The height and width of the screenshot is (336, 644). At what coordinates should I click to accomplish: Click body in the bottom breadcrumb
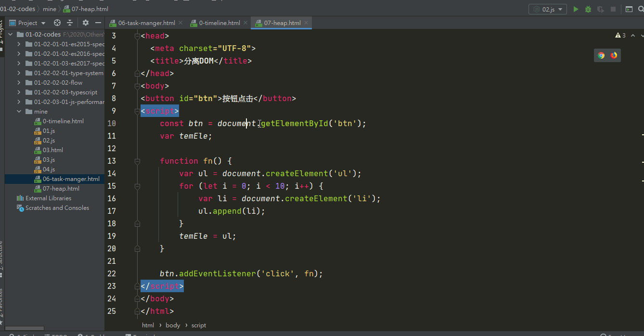[173, 325]
